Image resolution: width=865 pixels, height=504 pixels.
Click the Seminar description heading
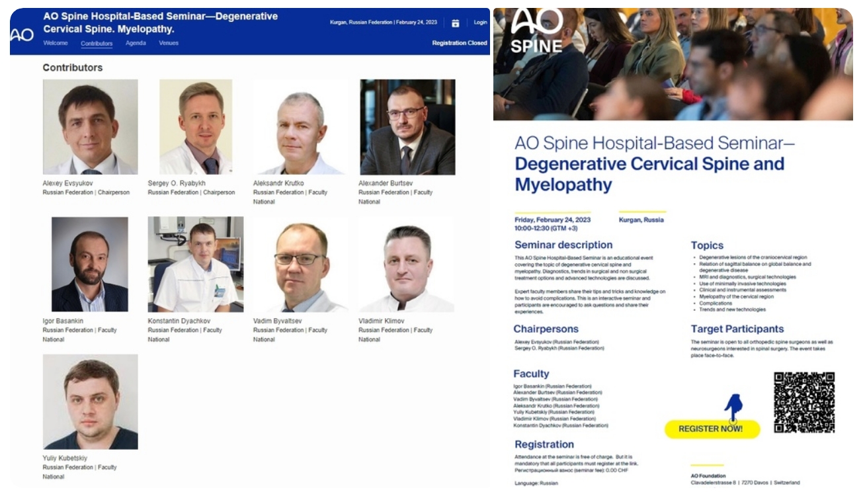(563, 245)
